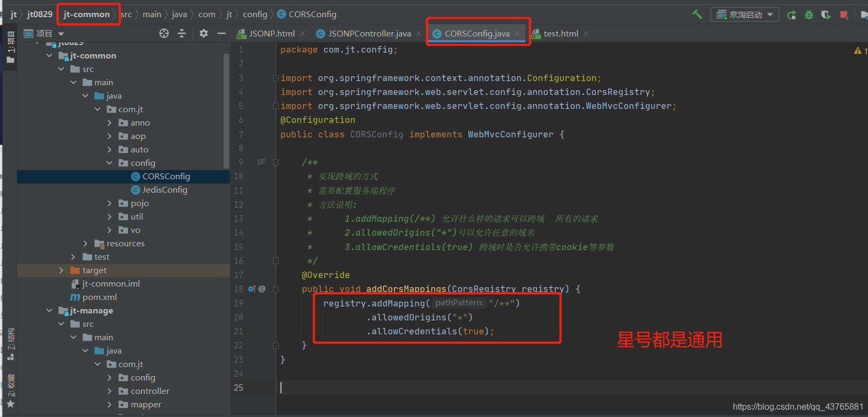This screenshot has width=868, height=417.
Task: Open the 项目 view selector dropdown
Action: tap(44, 33)
